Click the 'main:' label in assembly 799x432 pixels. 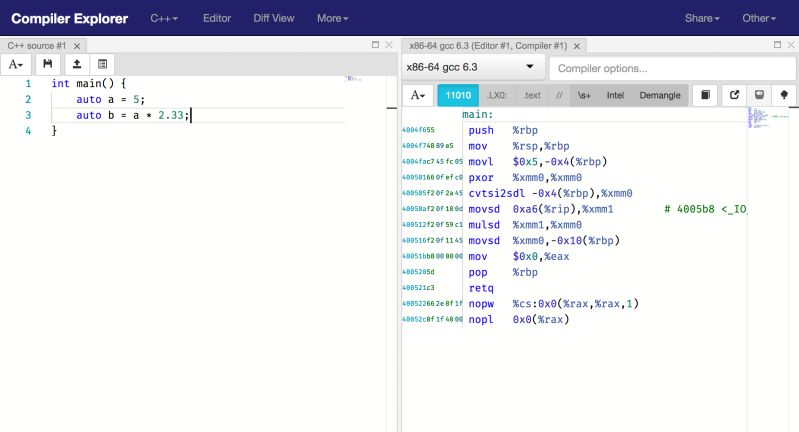pos(477,114)
